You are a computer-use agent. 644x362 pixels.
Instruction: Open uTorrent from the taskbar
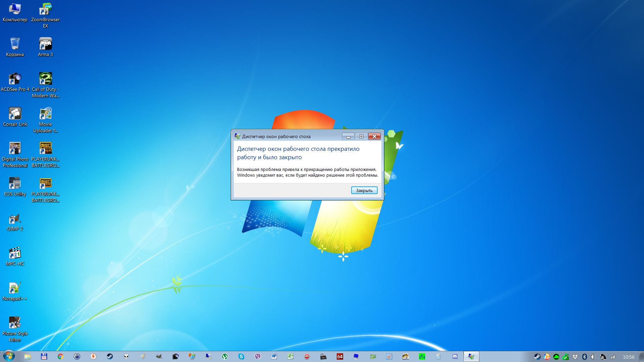225,356
